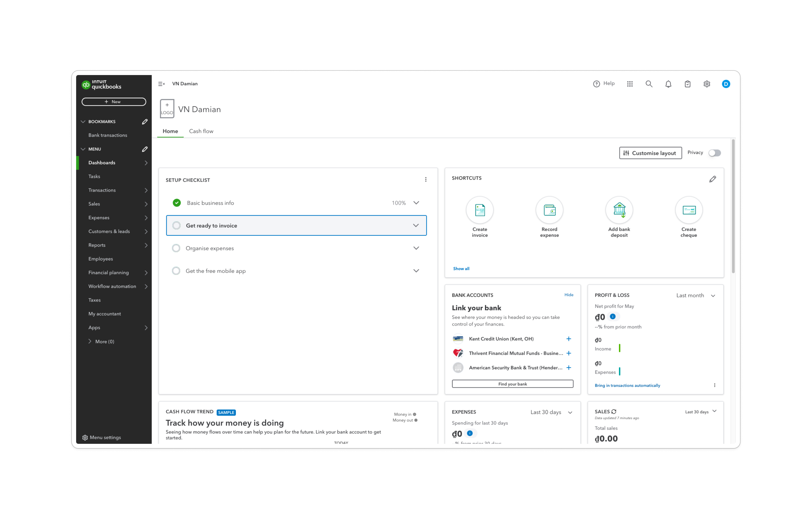Open the Reports menu in the sidebar

(x=97, y=245)
